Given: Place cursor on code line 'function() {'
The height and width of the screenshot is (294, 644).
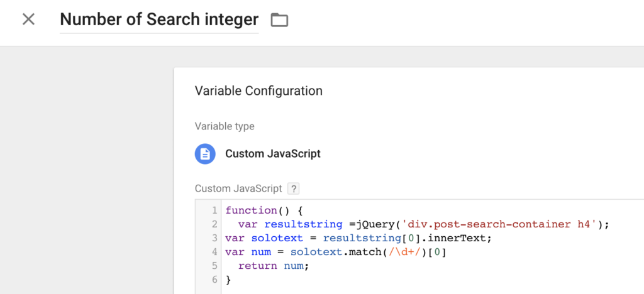Looking at the screenshot, I should (x=264, y=210).
